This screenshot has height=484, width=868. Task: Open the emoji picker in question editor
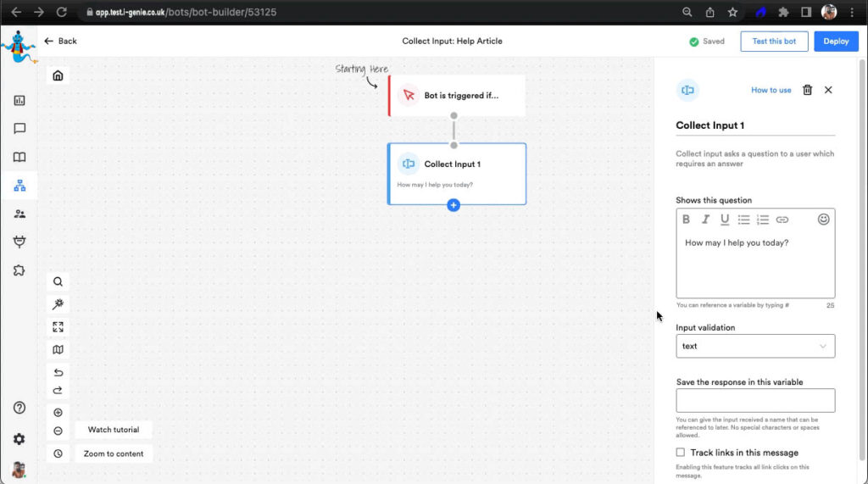click(x=823, y=220)
